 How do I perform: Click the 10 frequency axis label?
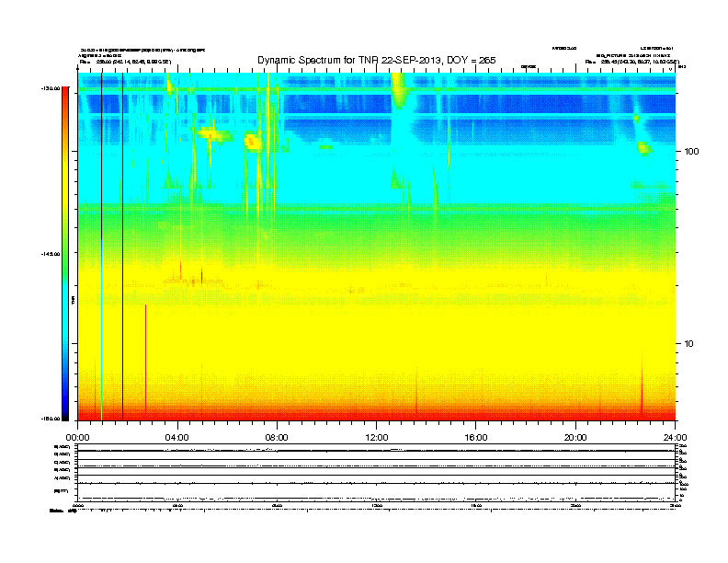688,344
